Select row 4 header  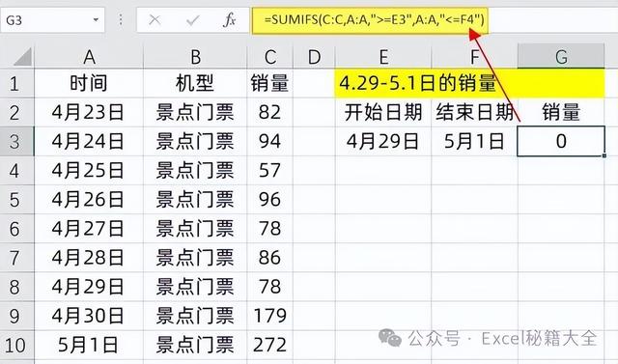[17, 171]
